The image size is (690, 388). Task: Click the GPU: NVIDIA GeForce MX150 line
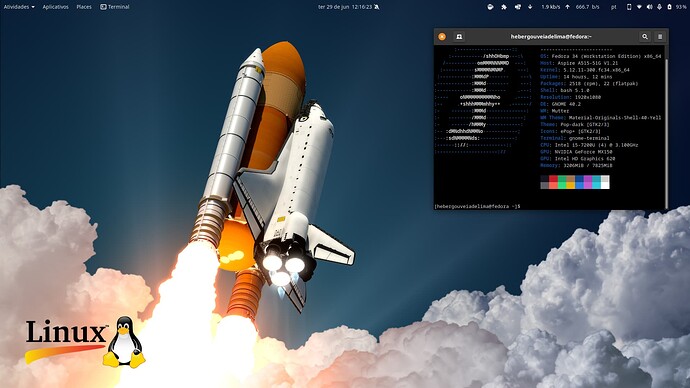[x=576, y=152]
